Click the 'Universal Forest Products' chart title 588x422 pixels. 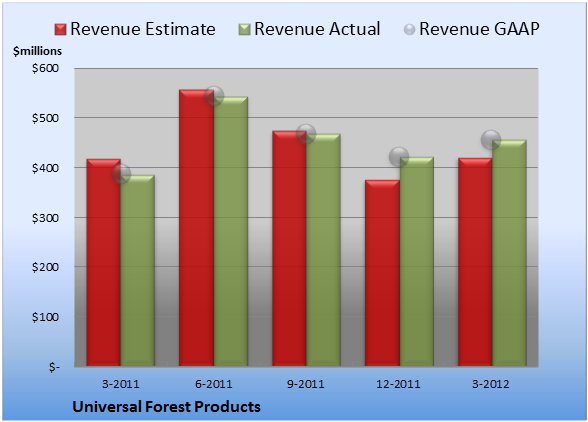tap(166, 407)
